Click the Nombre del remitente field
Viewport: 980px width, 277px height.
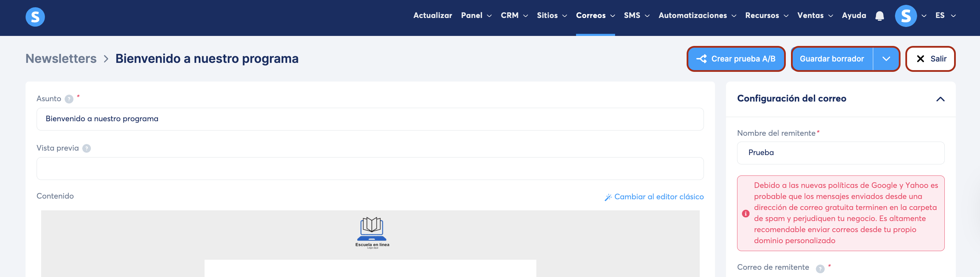coord(840,153)
